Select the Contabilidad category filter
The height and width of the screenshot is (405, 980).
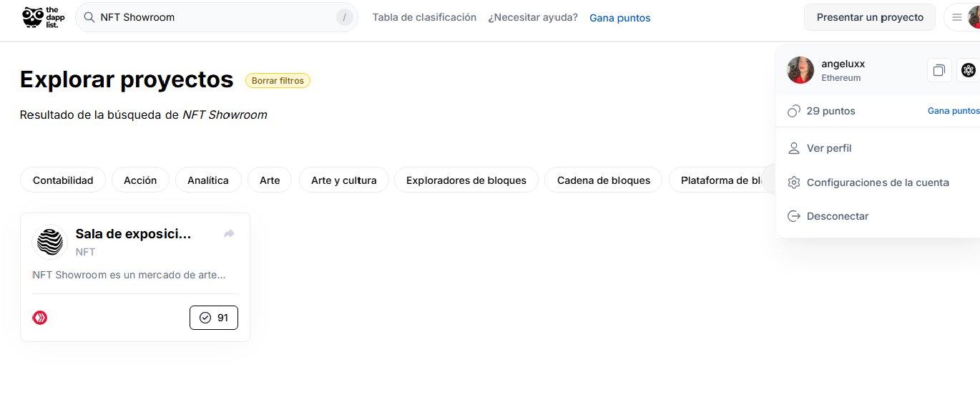coord(63,180)
